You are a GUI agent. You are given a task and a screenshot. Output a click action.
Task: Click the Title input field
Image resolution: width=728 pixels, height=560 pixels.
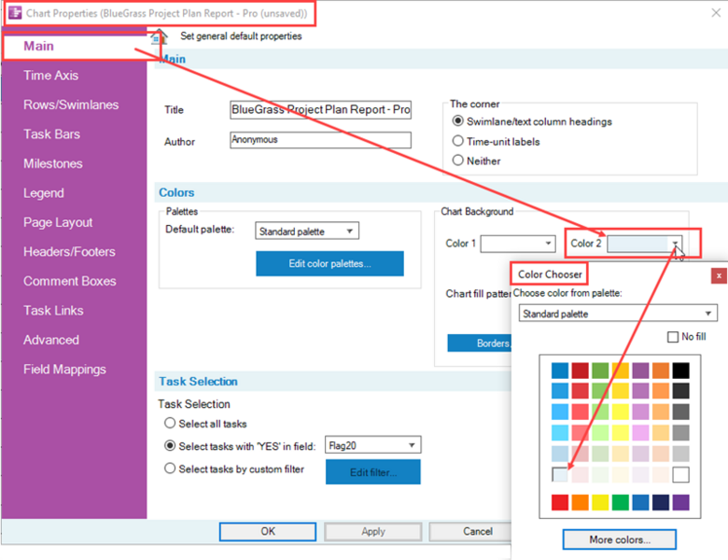point(320,109)
